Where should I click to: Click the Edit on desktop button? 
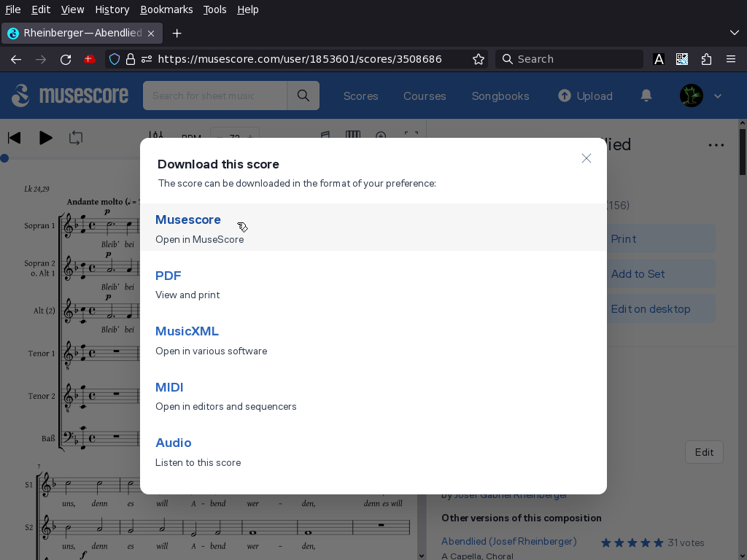point(661,309)
